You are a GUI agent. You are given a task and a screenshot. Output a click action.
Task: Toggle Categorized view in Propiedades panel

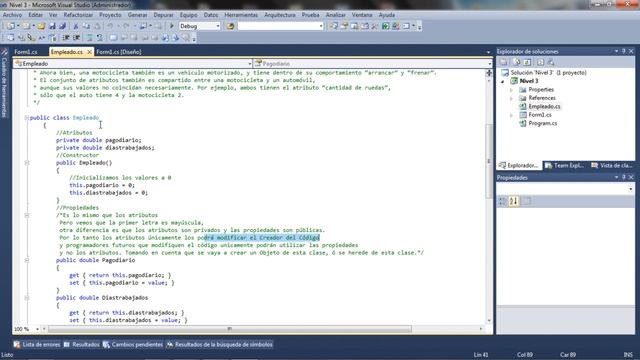[503, 201]
